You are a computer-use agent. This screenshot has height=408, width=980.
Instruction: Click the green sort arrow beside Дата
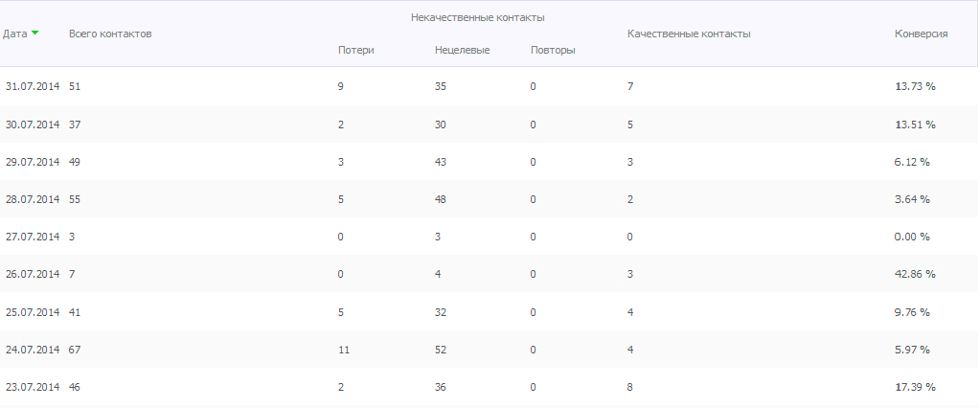tap(35, 34)
